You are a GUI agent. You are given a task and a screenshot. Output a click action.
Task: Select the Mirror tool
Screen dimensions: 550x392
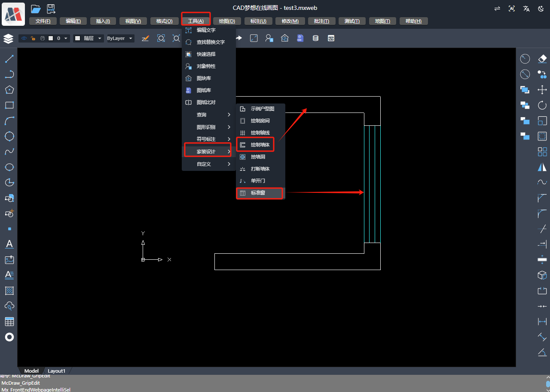542,167
